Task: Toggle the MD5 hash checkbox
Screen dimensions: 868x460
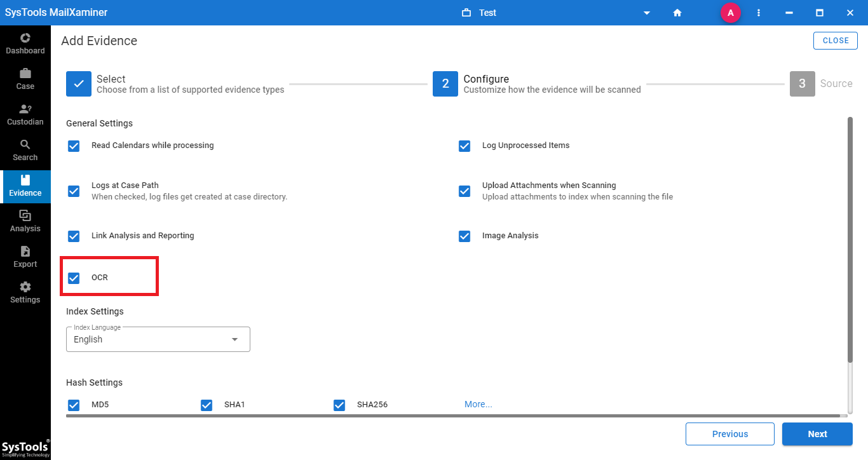Action: 74,405
